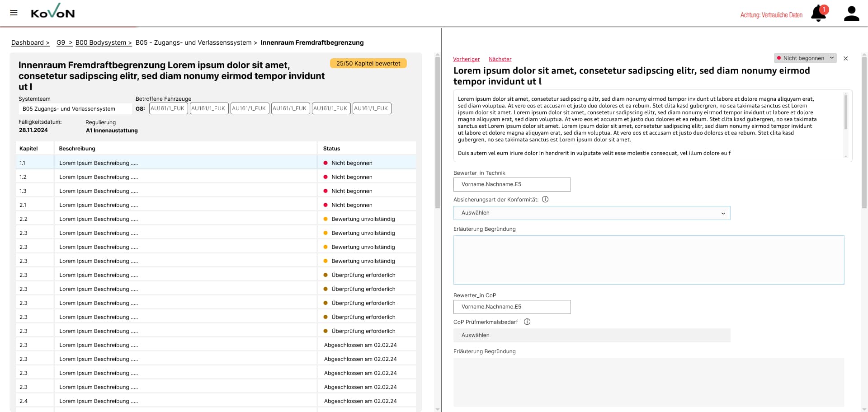Open the user profile icon

tap(851, 14)
